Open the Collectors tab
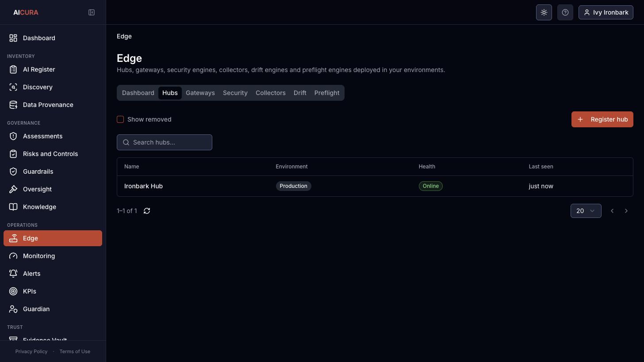This screenshot has width=644, height=362. pos(271,93)
